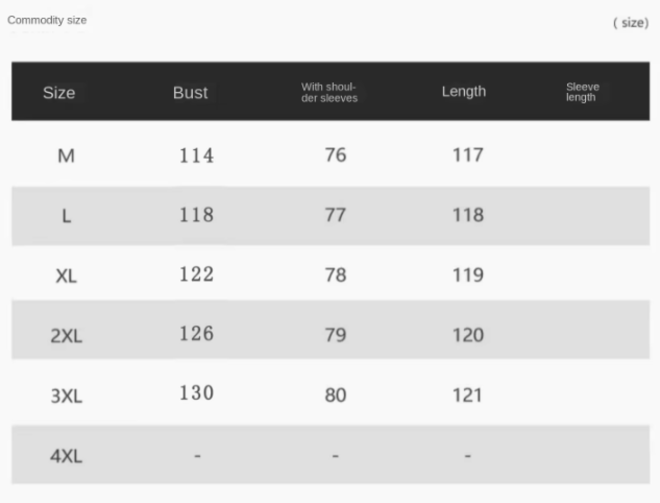Screen dimensions: 660x503
Task: Select the M size row label
Action: click(x=66, y=156)
